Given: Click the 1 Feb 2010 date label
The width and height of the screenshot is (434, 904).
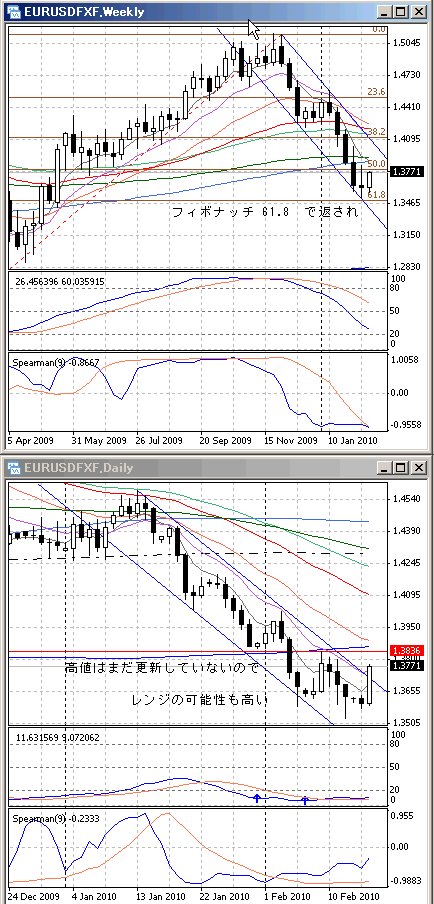Looking at the screenshot, I should click(289, 897).
